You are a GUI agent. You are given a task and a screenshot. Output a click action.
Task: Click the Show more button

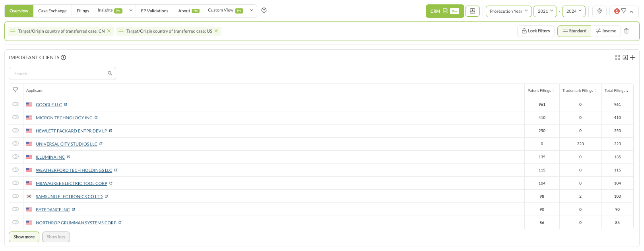(x=24, y=237)
